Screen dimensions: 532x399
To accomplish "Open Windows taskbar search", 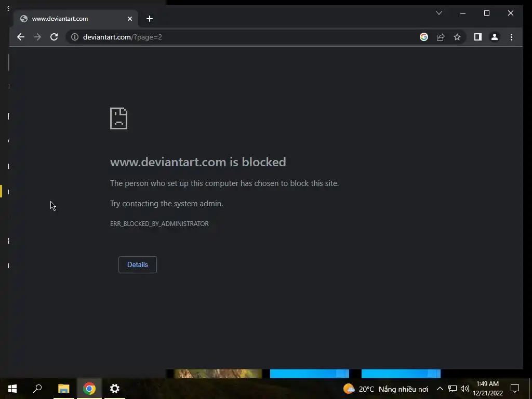I will coord(37,389).
